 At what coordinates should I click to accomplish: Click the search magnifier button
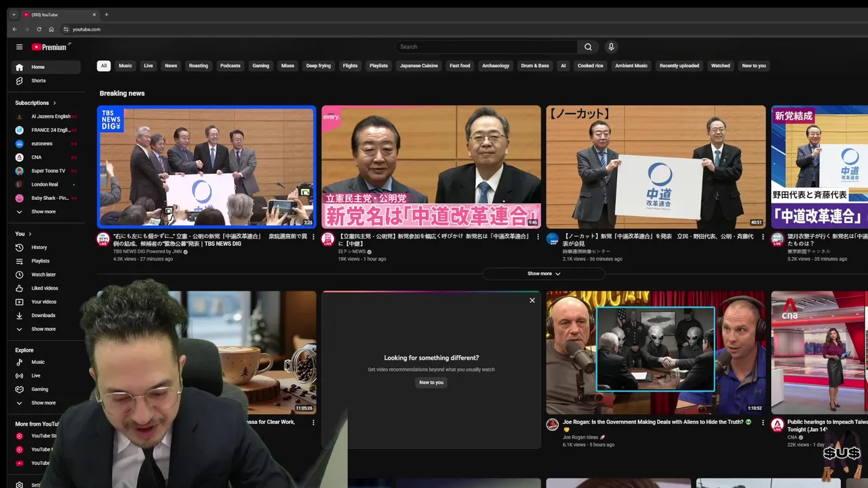tap(588, 47)
